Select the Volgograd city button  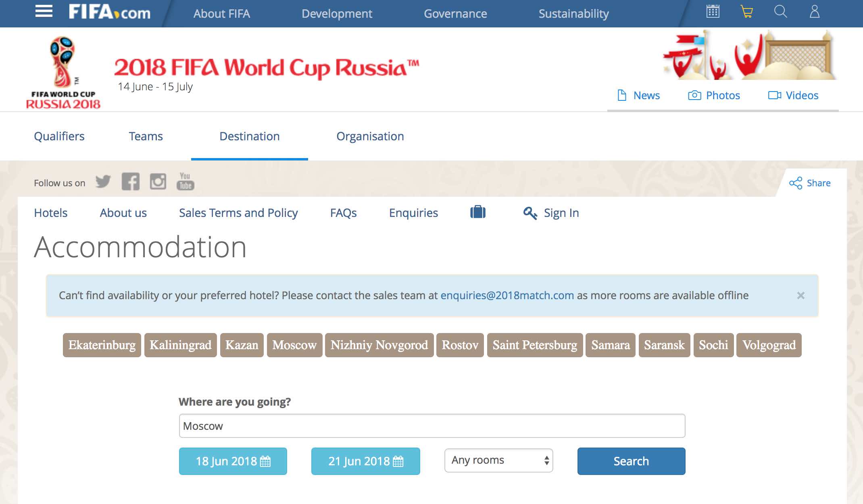click(769, 345)
